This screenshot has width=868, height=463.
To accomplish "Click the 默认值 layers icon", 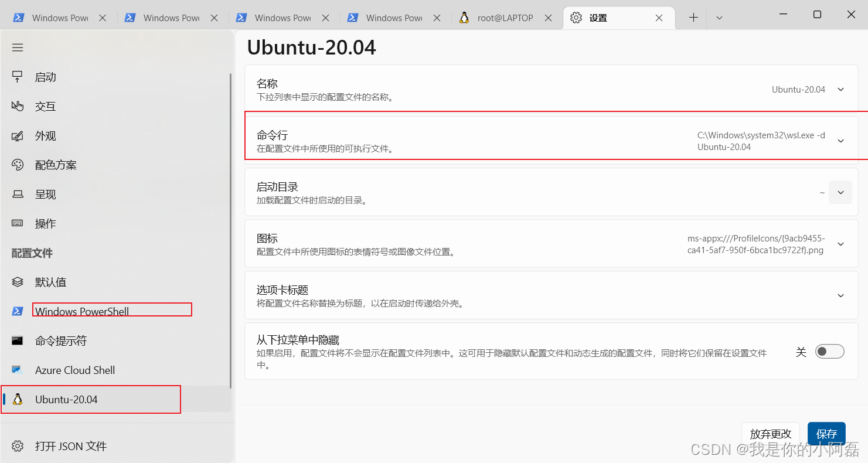I will pos(18,282).
